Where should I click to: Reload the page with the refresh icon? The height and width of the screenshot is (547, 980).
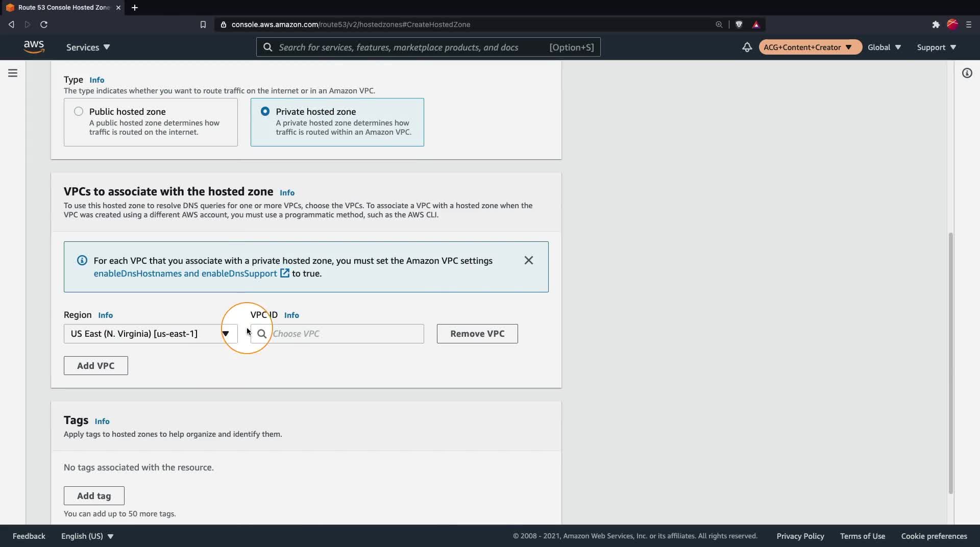[x=44, y=24]
